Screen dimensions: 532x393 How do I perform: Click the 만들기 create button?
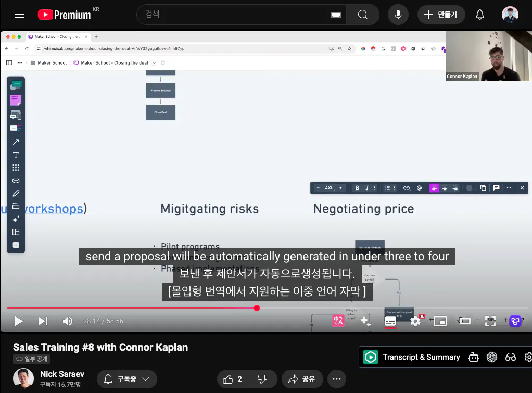coord(441,14)
